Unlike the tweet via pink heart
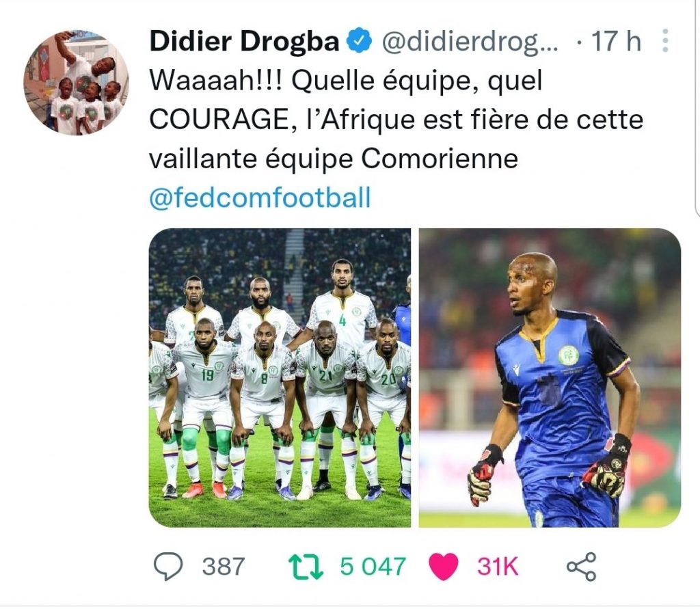Viewport: 700px width, 609px height. (443, 566)
